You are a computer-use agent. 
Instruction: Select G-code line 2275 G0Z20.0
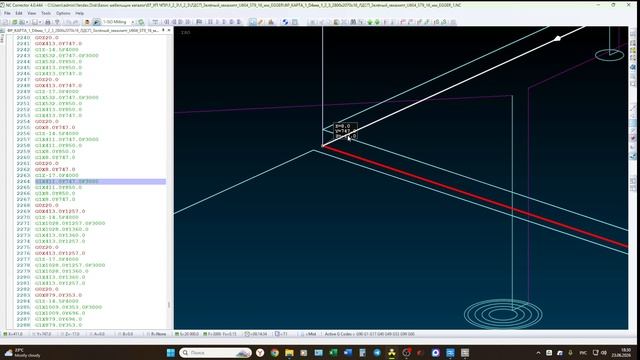[x=47, y=247]
